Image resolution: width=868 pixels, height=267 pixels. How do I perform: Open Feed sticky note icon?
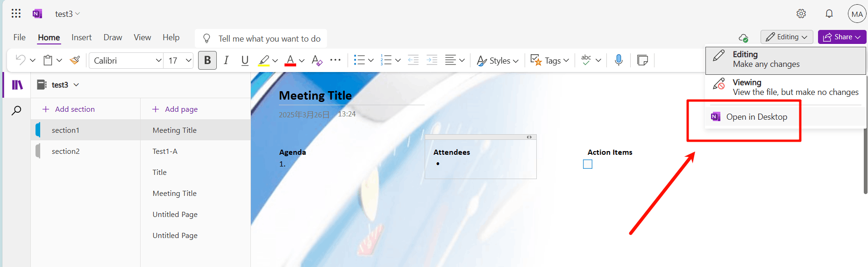[642, 60]
